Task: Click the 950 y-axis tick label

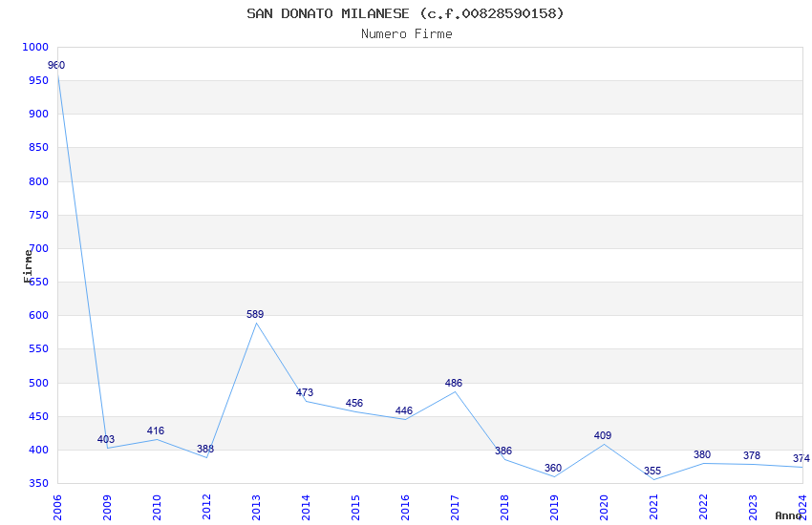Action: pyautogui.click(x=38, y=81)
